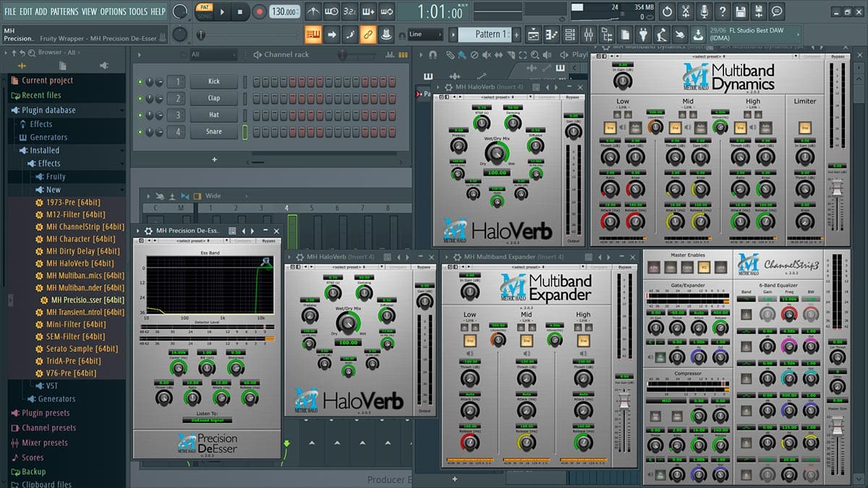
Task: Click the undo history icon
Action: click(667, 12)
